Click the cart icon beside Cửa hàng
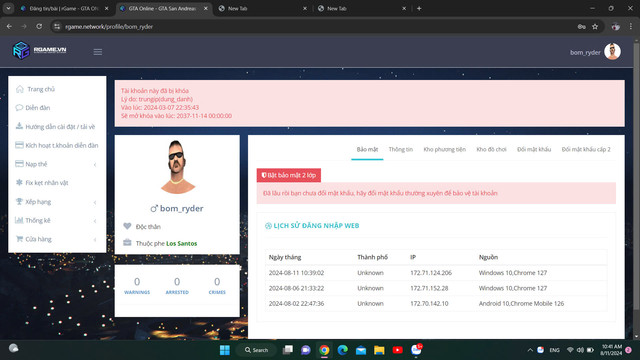640x360 pixels. pos(19,239)
